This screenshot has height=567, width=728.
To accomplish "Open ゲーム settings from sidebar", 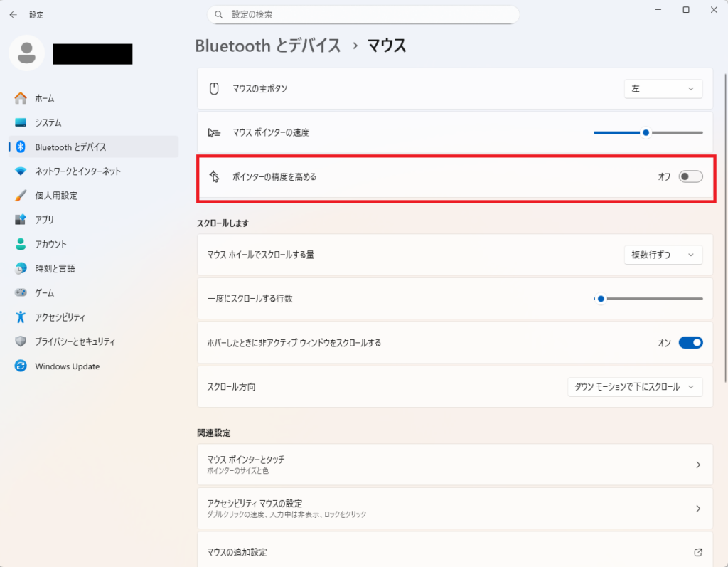I will coord(43,292).
